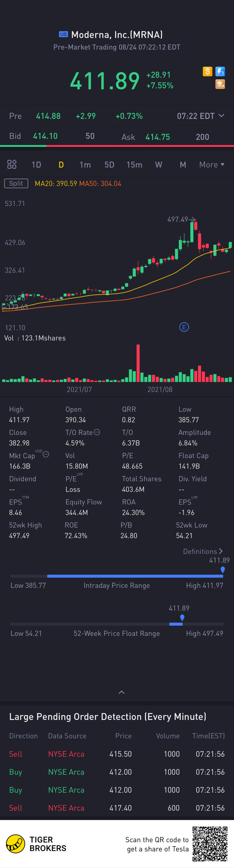The width and height of the screenshot is (234, 868).
Task: Switch to 1m chart tab
Action: click(85, 165)
